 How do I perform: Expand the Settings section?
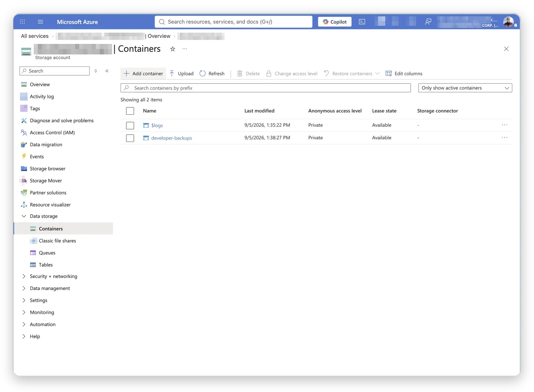point(24,300)
